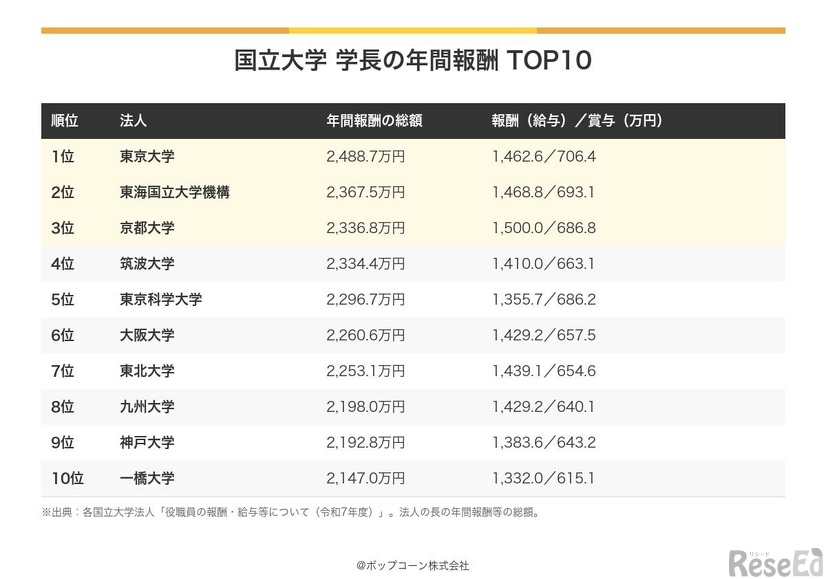Click the 法人 column header
Viewport: 826px width, 579px height.
click(133, 121)
